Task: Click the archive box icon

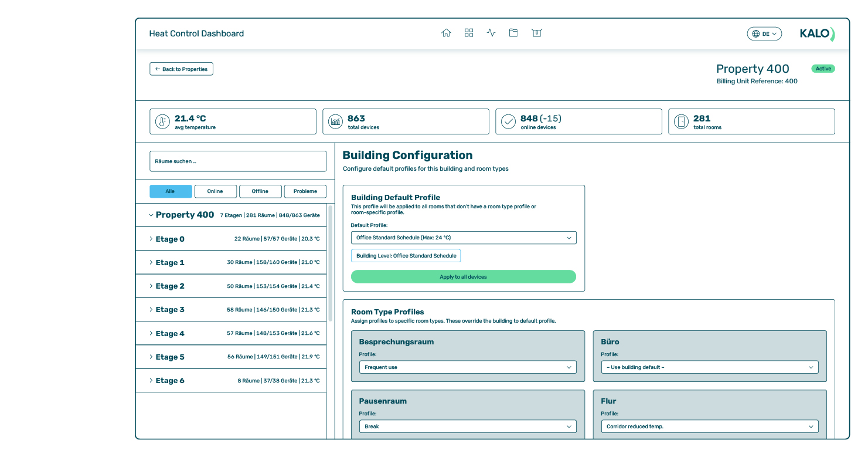Action: [536, 33]
